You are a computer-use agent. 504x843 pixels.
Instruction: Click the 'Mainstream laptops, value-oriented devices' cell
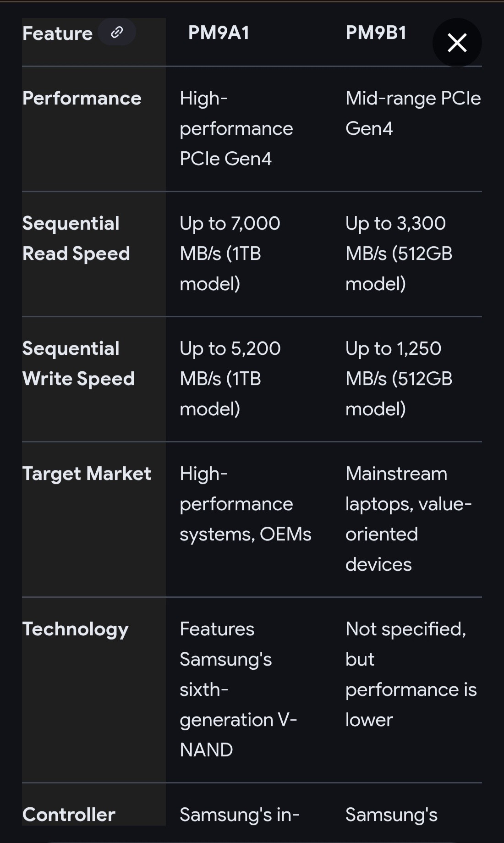coord(408,519)
